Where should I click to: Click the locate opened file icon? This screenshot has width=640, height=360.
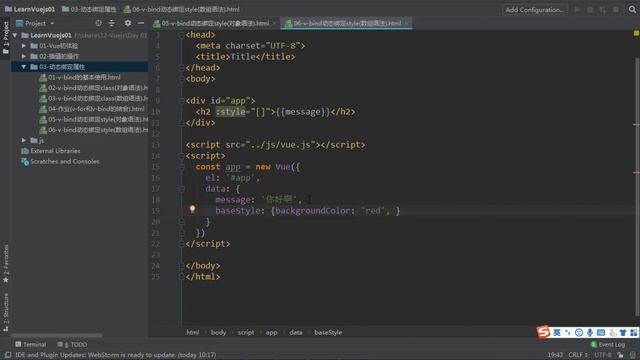click(x=98, y=23)
